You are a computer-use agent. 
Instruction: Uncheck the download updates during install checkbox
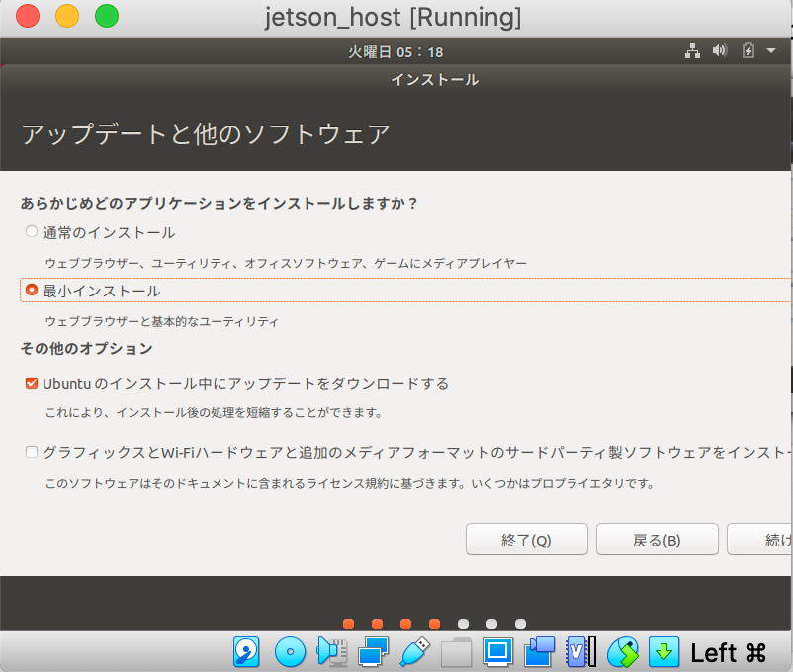click(32, 383)
